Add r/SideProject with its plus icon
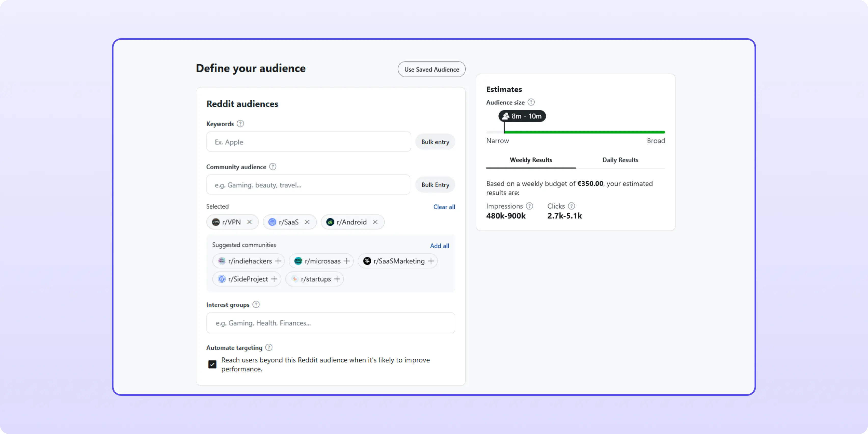 click(x=274, y=279)
